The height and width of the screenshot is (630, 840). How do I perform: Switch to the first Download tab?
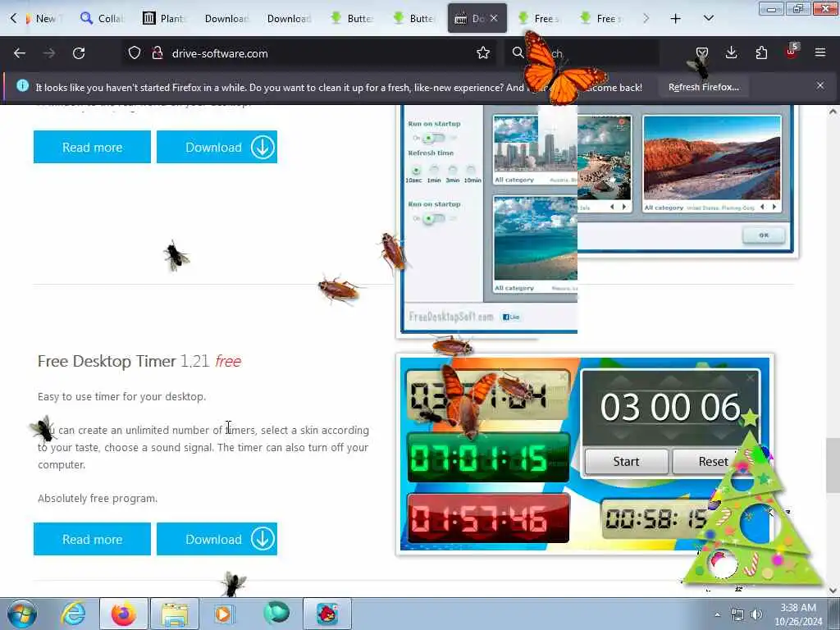(226, 19)
